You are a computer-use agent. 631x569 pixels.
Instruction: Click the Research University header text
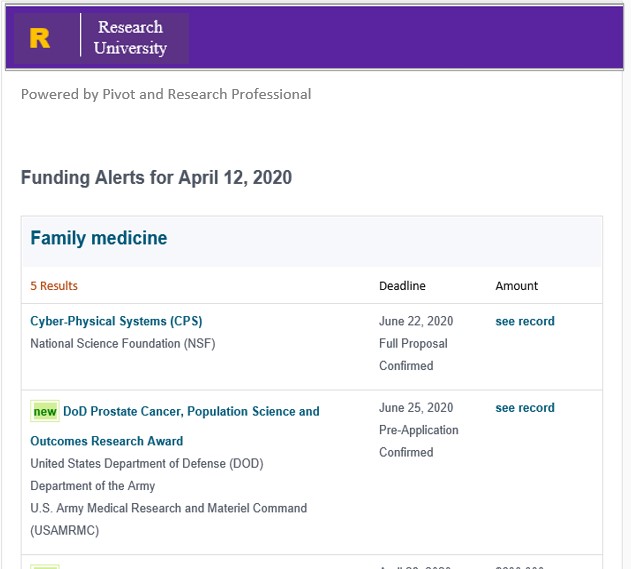pyautogui.click(x=130, y=38)
